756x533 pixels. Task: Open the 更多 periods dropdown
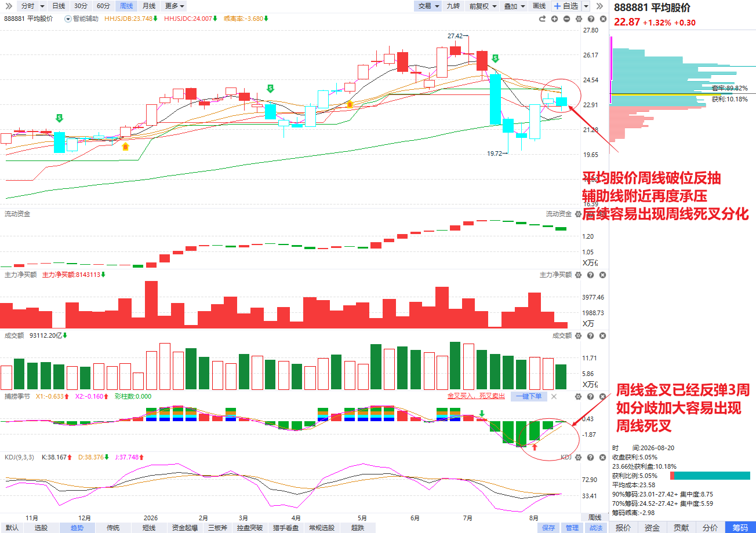(x=175, y=6)
